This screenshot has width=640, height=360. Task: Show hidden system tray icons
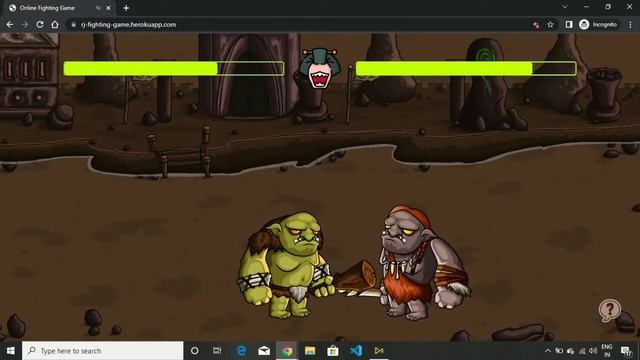[548, 351]
